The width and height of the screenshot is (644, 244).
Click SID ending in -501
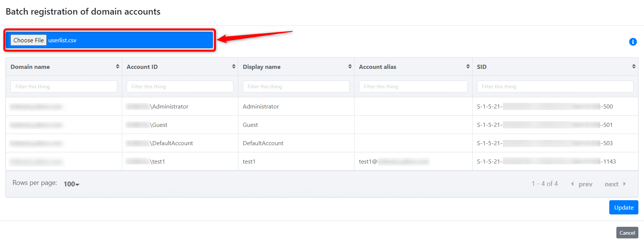coord(555,125)
